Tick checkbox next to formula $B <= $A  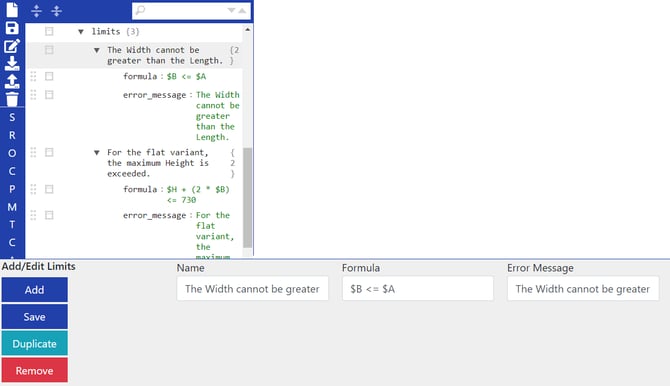49,76
